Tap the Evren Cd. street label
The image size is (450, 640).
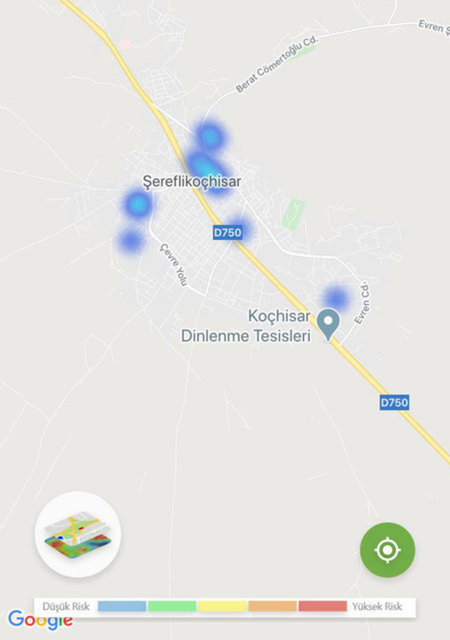362,303
